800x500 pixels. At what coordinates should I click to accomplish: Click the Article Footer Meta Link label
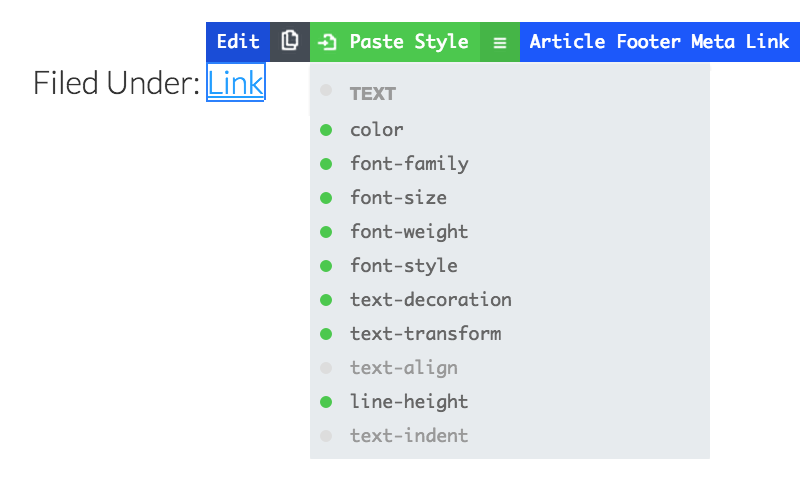pos(660,42)
